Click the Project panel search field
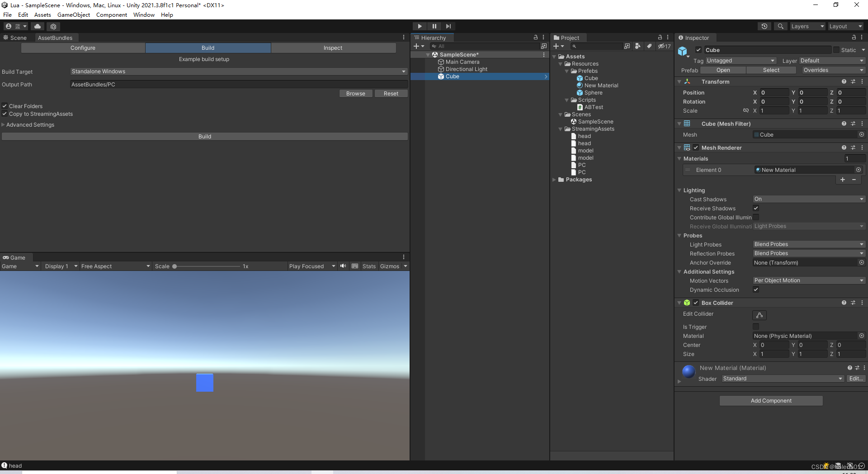Image resolution: width=868 pixels, height=474 pixels. (598, 46)
